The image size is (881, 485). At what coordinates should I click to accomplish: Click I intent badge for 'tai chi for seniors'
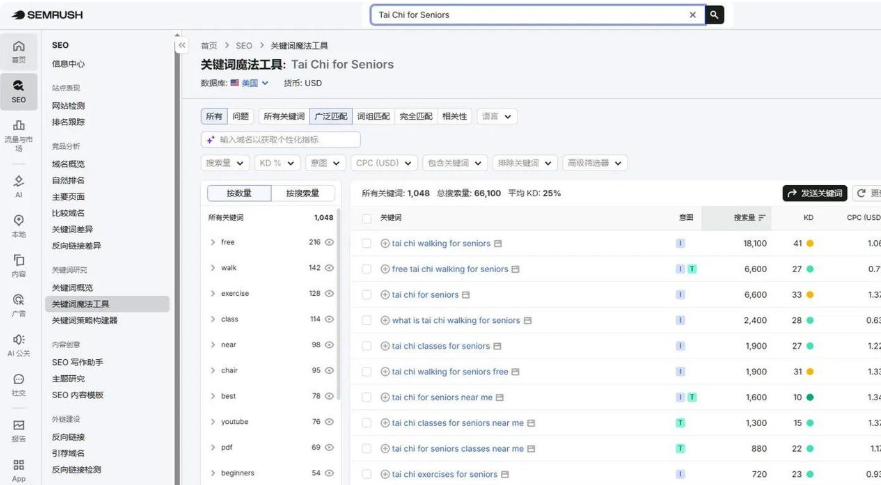click(x=680, y=294)
